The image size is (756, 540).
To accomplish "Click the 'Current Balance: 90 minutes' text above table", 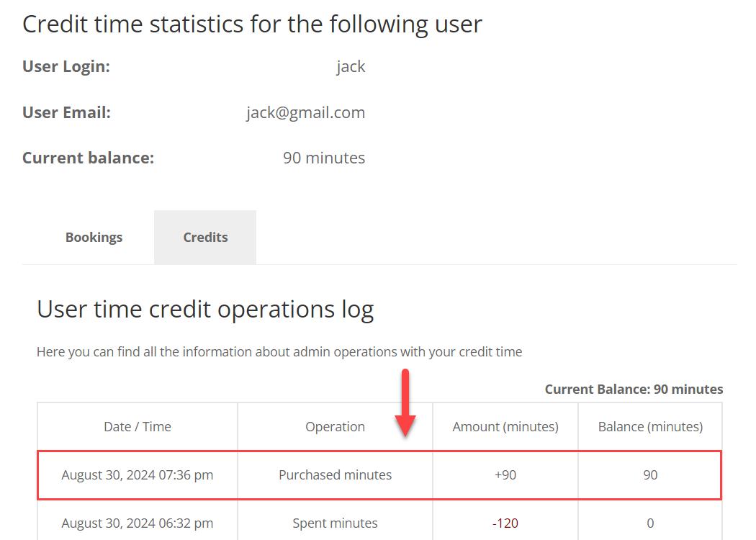I will (x=634, y=389).
